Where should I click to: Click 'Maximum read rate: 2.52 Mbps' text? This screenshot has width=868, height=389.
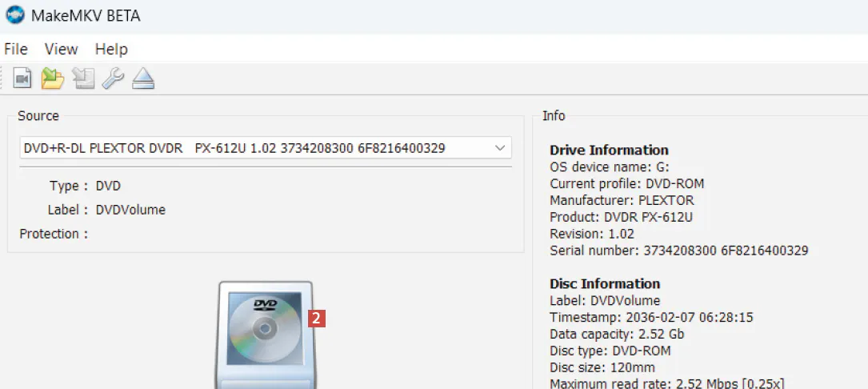(x=666, y=383)
